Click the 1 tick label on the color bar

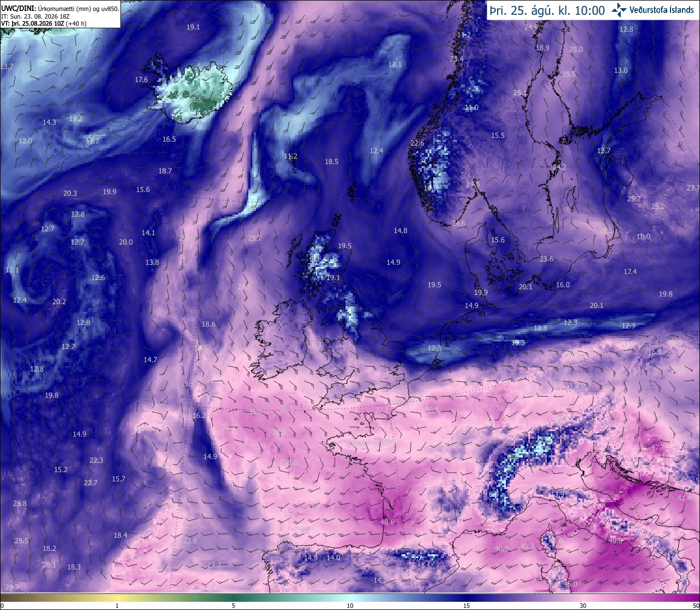point(117,606)
